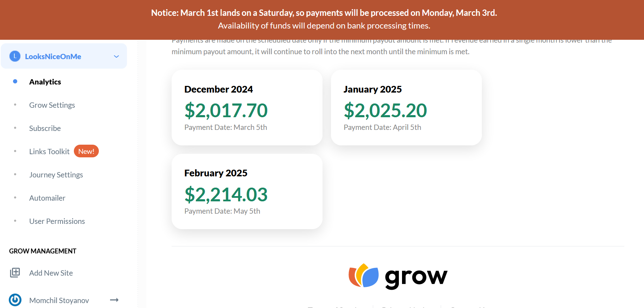Select the December 2024 payment card
The width and height of the screenshot is (644, 308).
click(247, 107)
